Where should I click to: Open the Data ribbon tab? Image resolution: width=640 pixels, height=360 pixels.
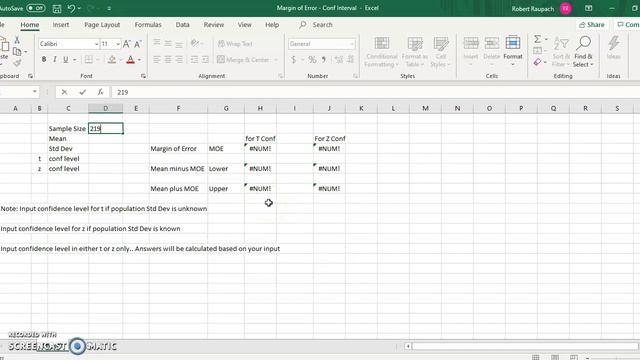click(182, 24)
